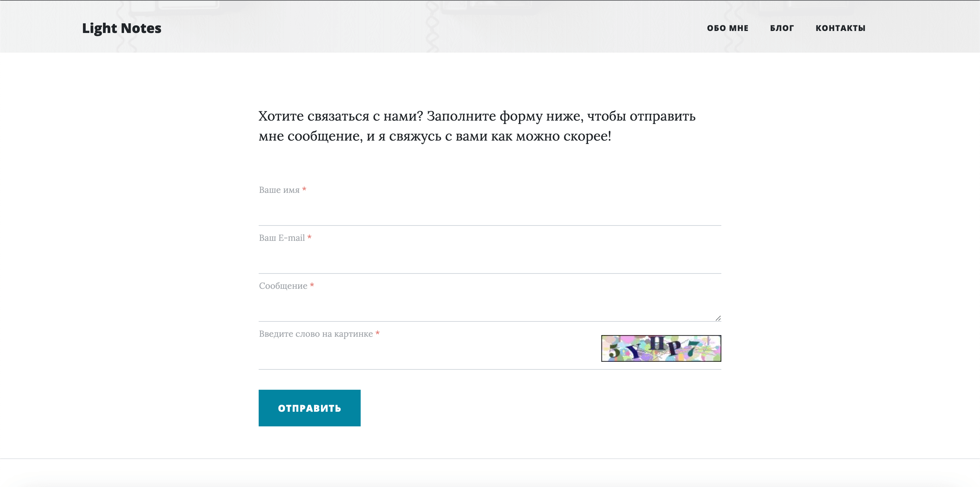Click the 'Ваш E-mail' label text
This screenshot has height=487, width=980.
coord(282,238)
